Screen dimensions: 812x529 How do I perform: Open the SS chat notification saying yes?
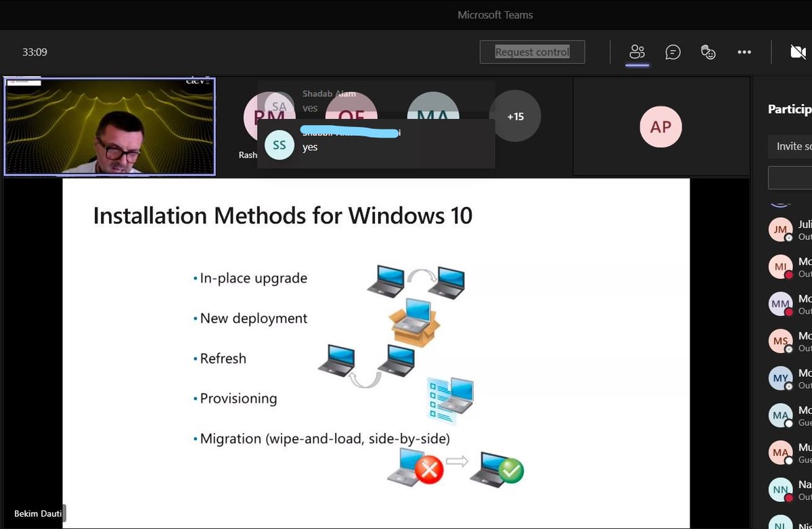tap(376, 144)
